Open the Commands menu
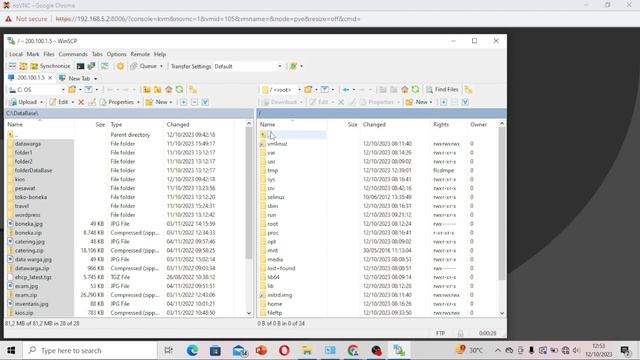Screen dimensions: 640x360 point(73,54)
